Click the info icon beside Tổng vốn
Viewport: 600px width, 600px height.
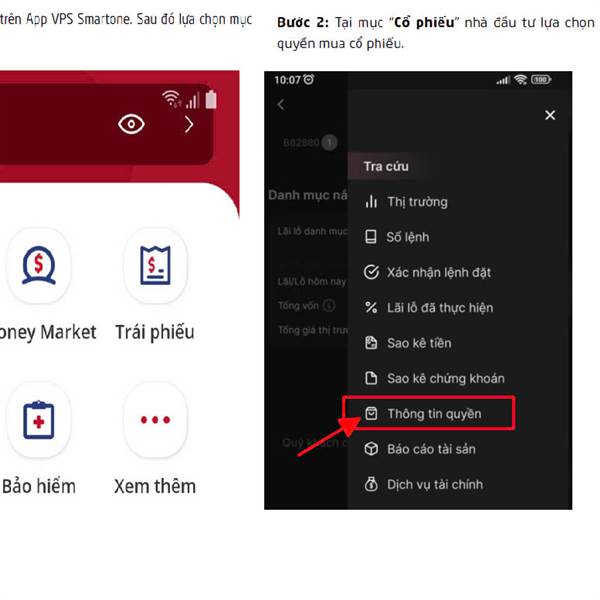pyautogui.click(x=329, y=306)
